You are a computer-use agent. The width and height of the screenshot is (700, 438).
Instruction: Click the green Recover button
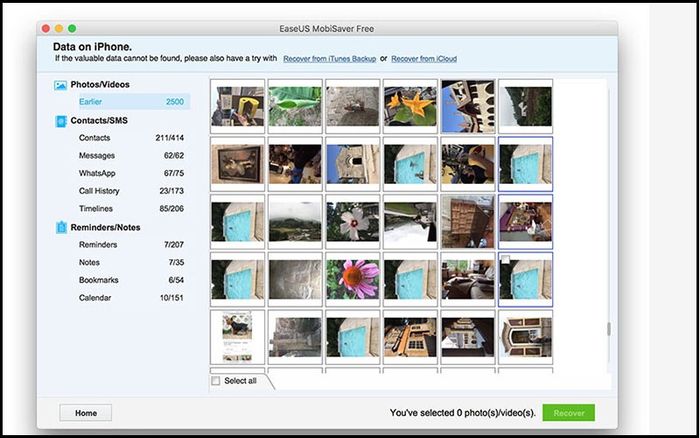[x=569, y=413]
